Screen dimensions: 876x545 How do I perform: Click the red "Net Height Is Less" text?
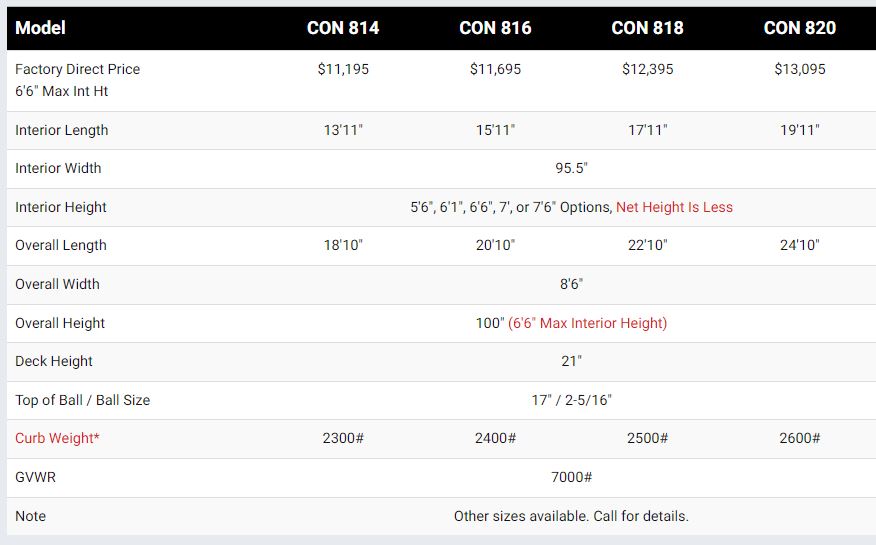[x=674, y=207]
